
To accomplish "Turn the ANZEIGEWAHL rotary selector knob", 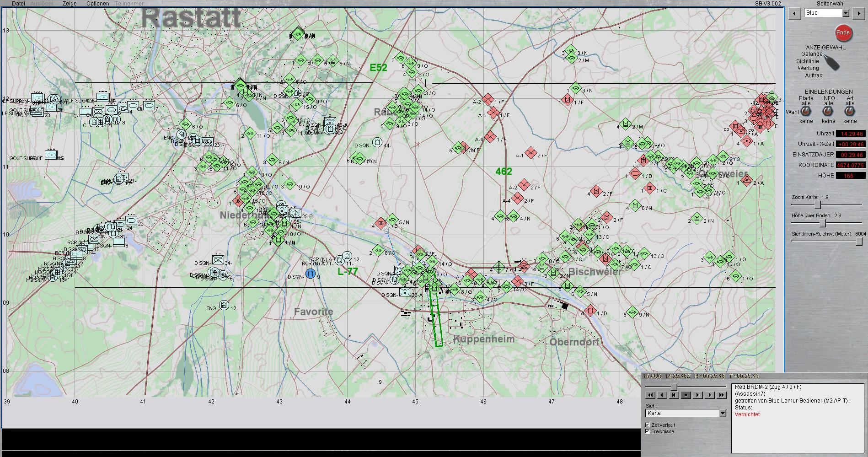I will point(832,62).
